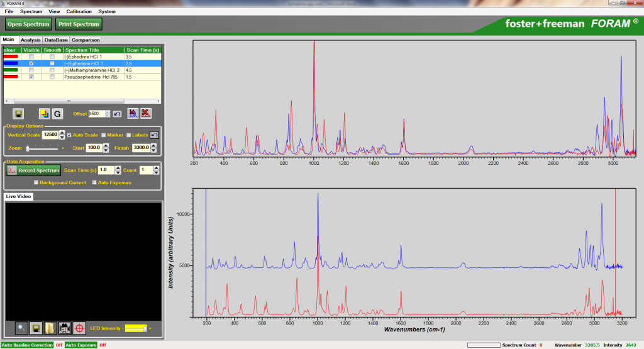Decrease Finish wavenumber with down arrow

click(x=153, y=150)
